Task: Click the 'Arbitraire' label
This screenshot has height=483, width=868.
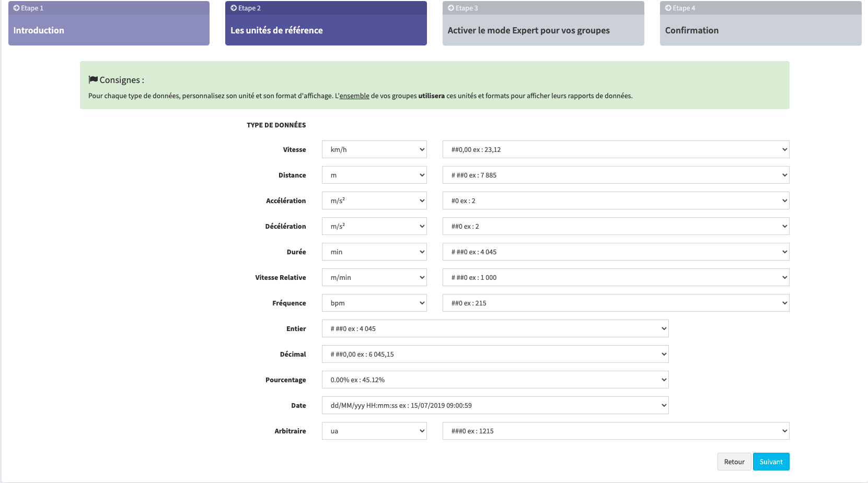Action: (x=291, y=431)
